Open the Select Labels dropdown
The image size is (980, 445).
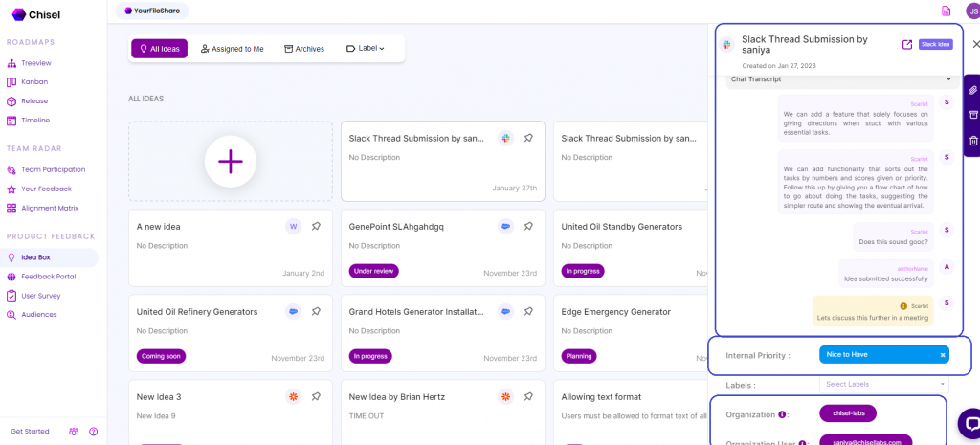pos(883,384)
